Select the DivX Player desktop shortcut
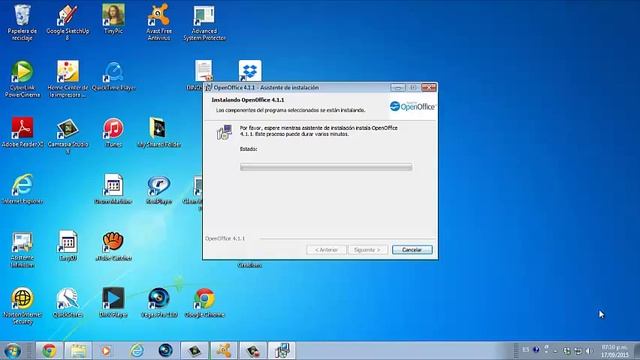Image resolution: width=640 pixels, height=360 pixels. click(x=113, y=303)
